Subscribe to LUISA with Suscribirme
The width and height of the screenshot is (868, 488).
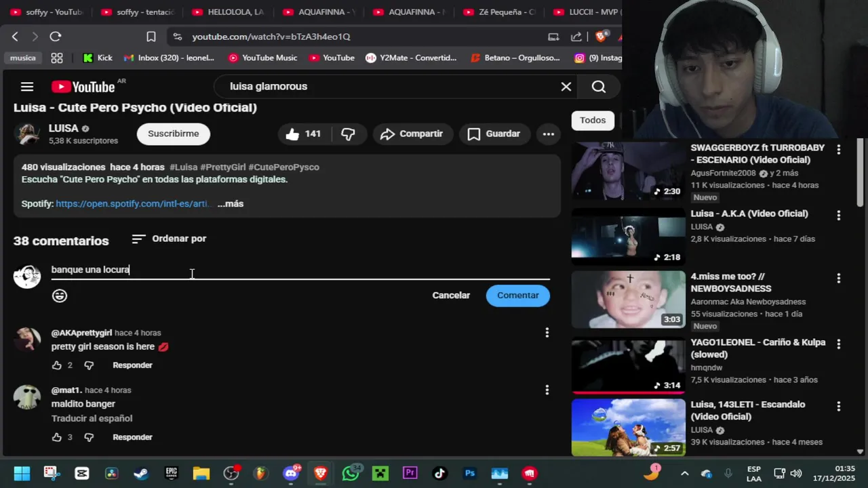[x=174, y=134]
